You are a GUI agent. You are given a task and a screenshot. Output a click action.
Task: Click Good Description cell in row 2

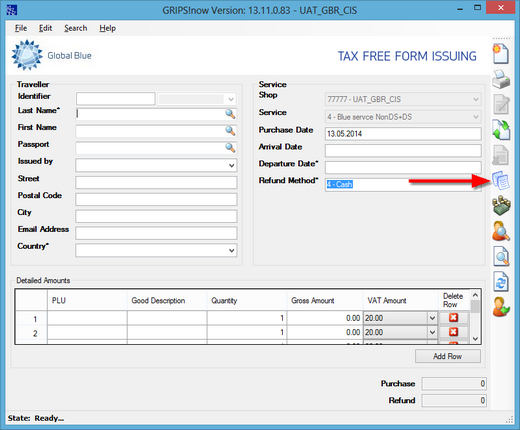coord(167,332)
